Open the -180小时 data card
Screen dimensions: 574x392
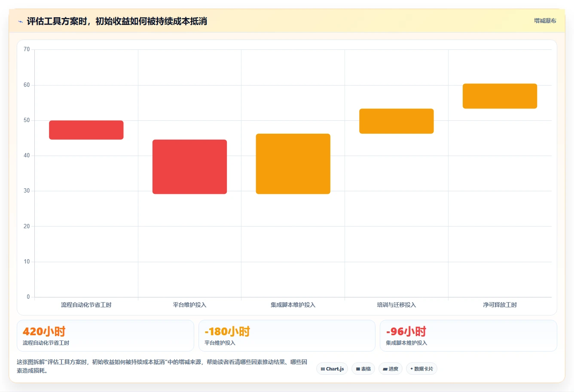point(287,336)
